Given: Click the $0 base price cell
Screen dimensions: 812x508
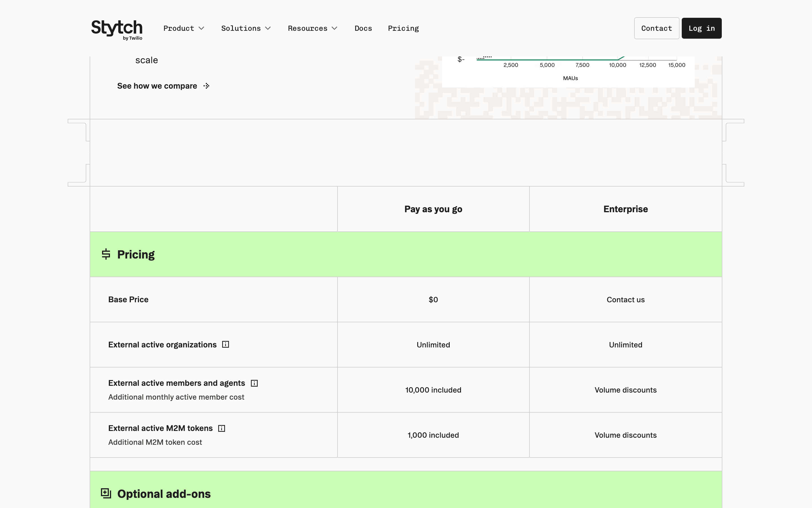Looking at the screenshot, I should click(433, 300).
